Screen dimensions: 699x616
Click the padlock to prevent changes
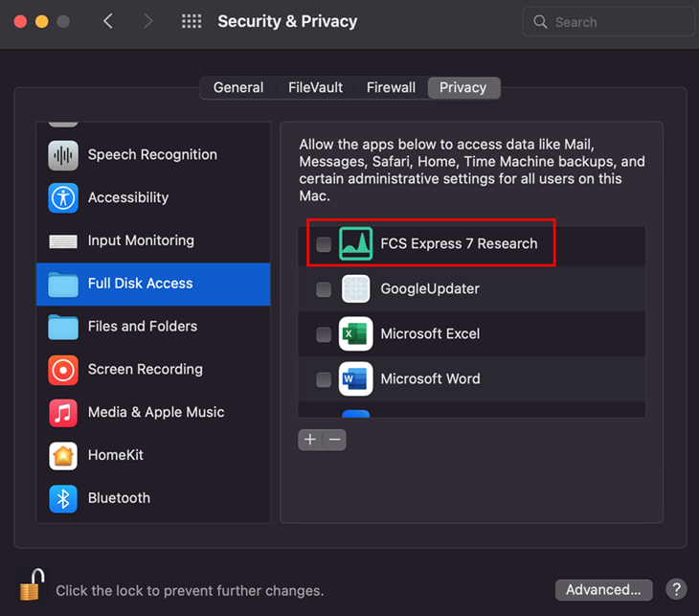[x=33, y=585]
